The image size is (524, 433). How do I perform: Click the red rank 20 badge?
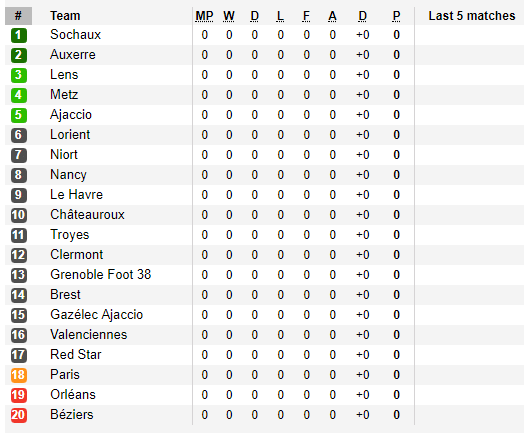19,415
